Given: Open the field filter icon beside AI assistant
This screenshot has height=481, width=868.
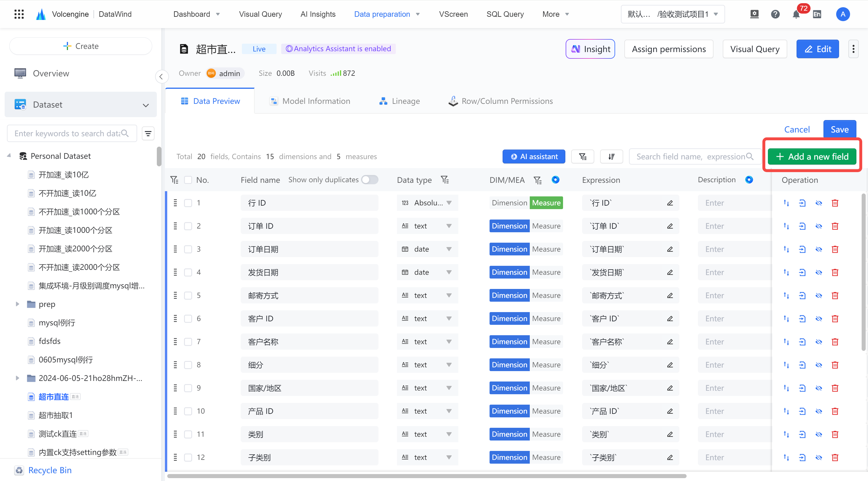Looking at the screenshot, I should [583, 157].
